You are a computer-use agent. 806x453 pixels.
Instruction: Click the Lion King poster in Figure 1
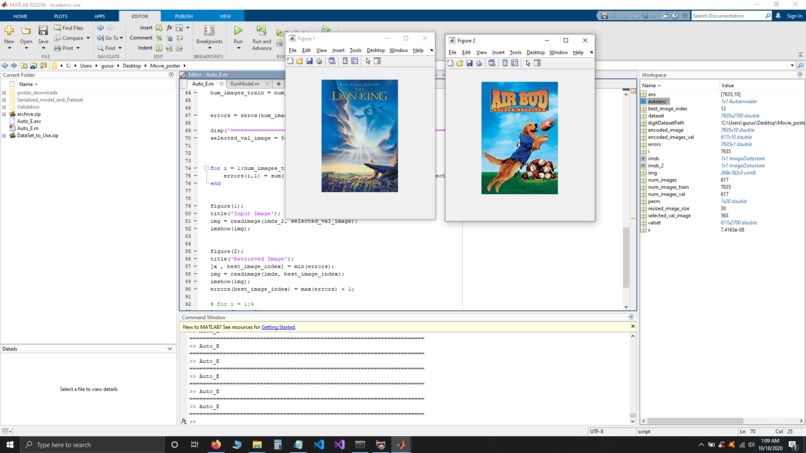[x=359, y=136]
